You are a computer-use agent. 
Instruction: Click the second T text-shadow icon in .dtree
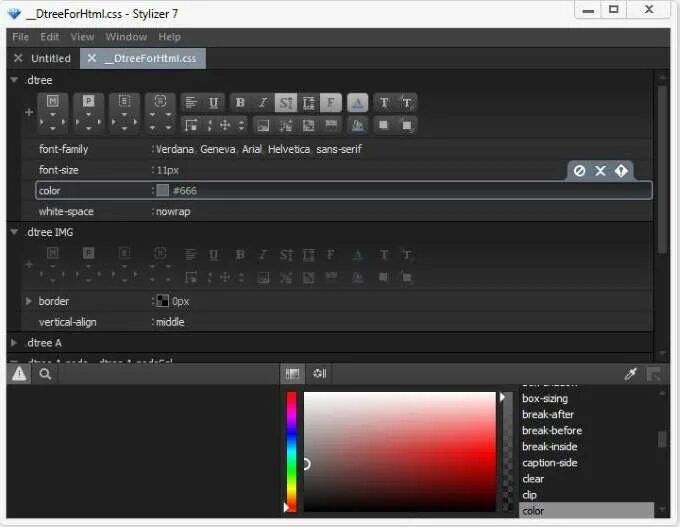[x=407, y=103]
